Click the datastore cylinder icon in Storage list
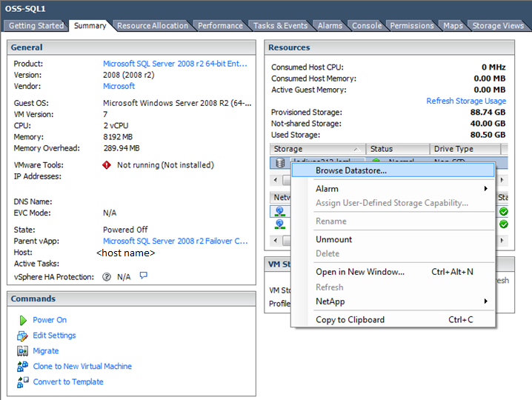The height and width of the screenshot is (400, 532). tap(279, 162)
